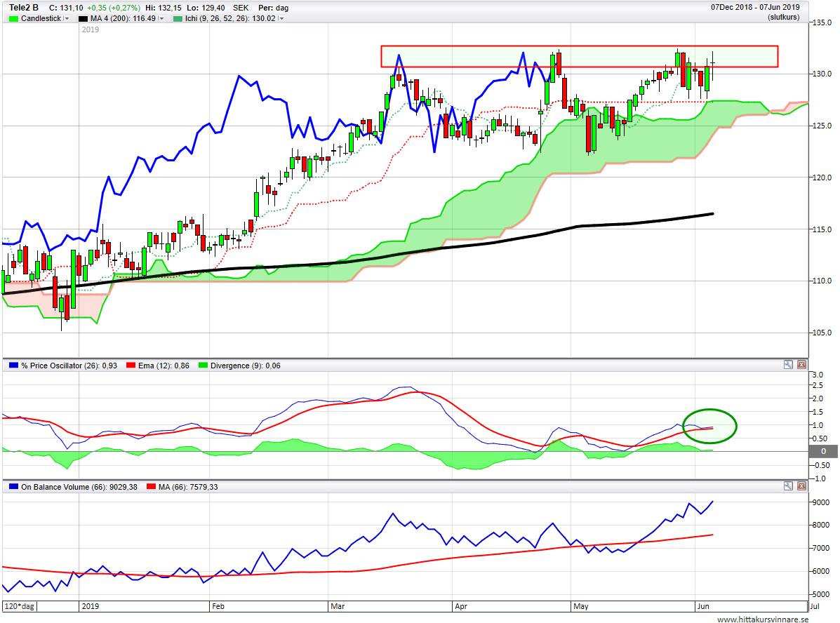The width and height of the screenshot is (840, 623).
Task: Click the 125.0 price axis label
Action: tap(822, 126)
